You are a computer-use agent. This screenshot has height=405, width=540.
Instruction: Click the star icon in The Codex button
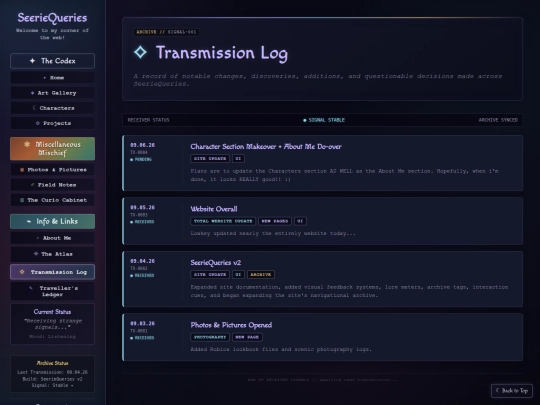tap(32, 61)
